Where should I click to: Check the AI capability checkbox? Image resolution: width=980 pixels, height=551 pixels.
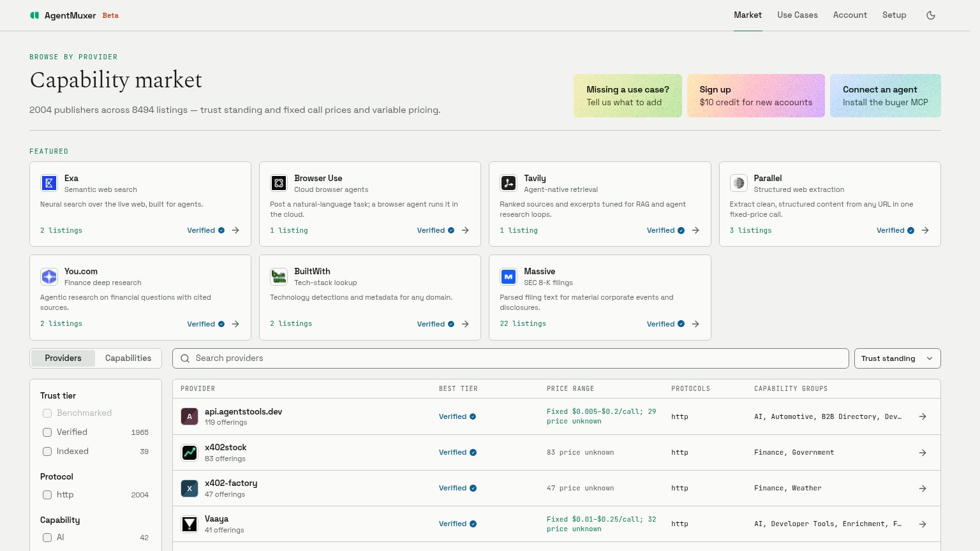47,538
